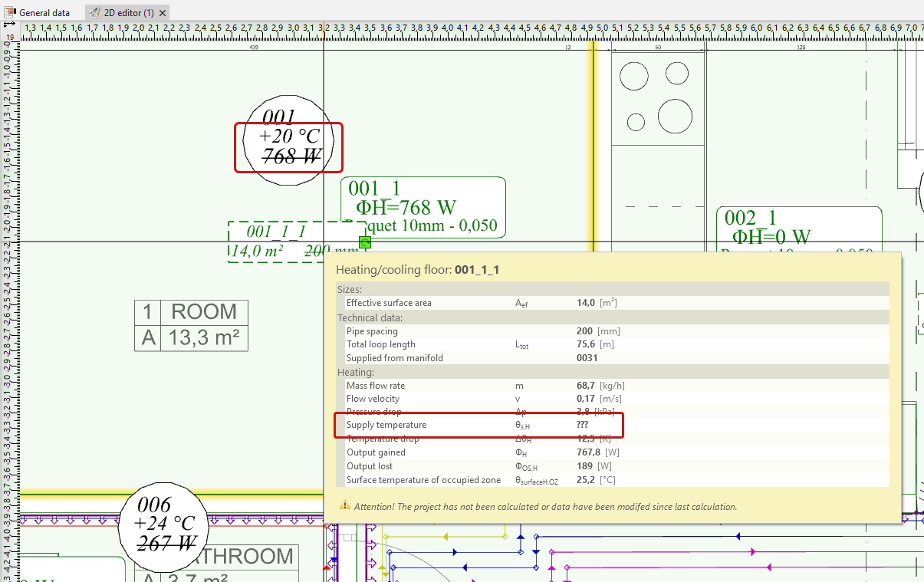Click the 2D editor tab pencil icon
Screen dimensions: 924x582
tap(94, 12)
